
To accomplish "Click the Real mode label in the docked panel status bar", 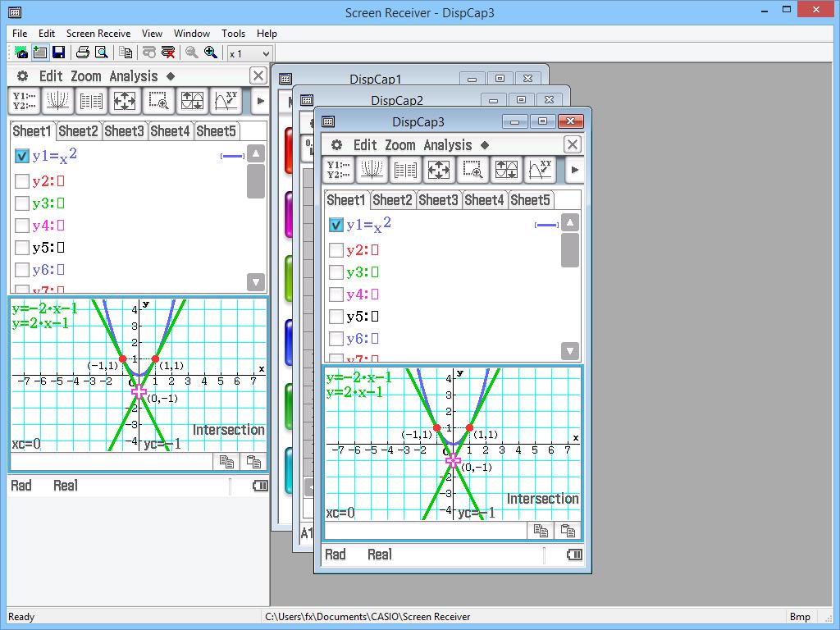I will [x=66, y=486].
